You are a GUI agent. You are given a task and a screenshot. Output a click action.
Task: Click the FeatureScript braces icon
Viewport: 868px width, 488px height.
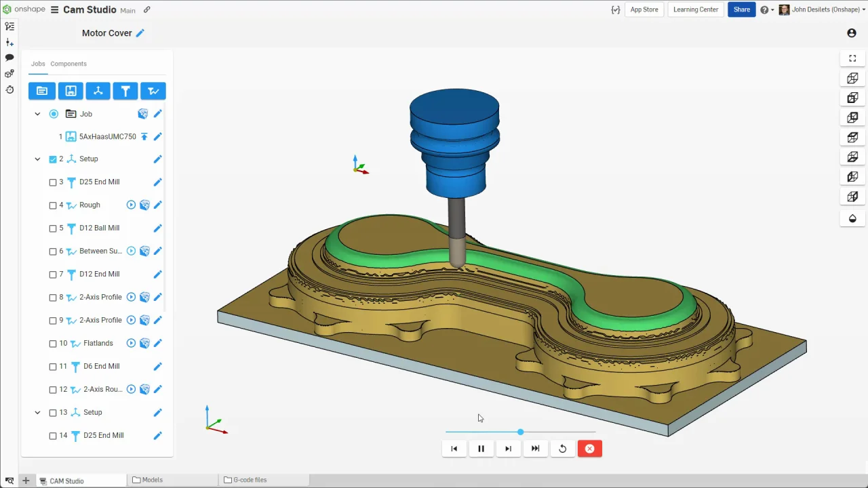(615, 10)
